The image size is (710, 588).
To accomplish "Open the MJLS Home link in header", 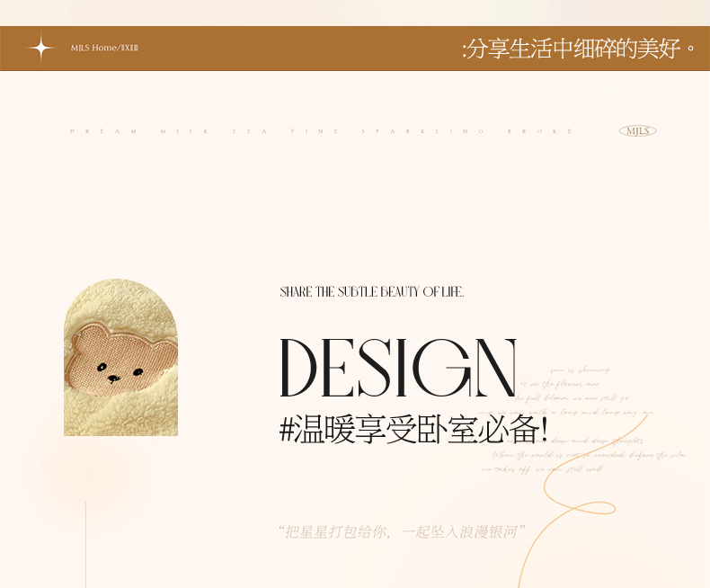I will [104, 48].
